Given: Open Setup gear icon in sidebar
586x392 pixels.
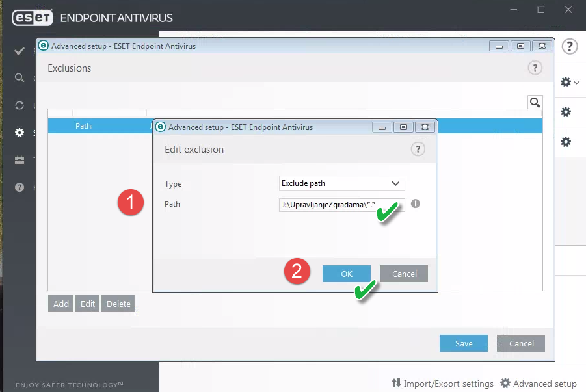Looking at the screenshot, I should coord(20,132).
